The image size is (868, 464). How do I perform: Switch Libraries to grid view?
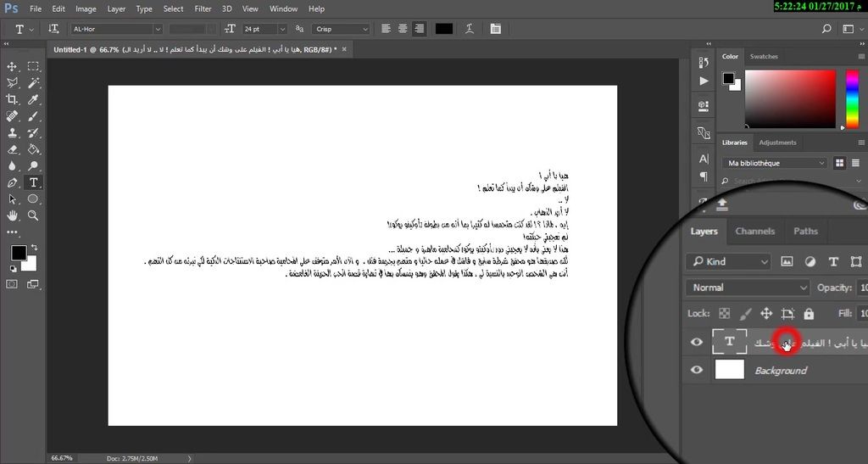(840, 163)
